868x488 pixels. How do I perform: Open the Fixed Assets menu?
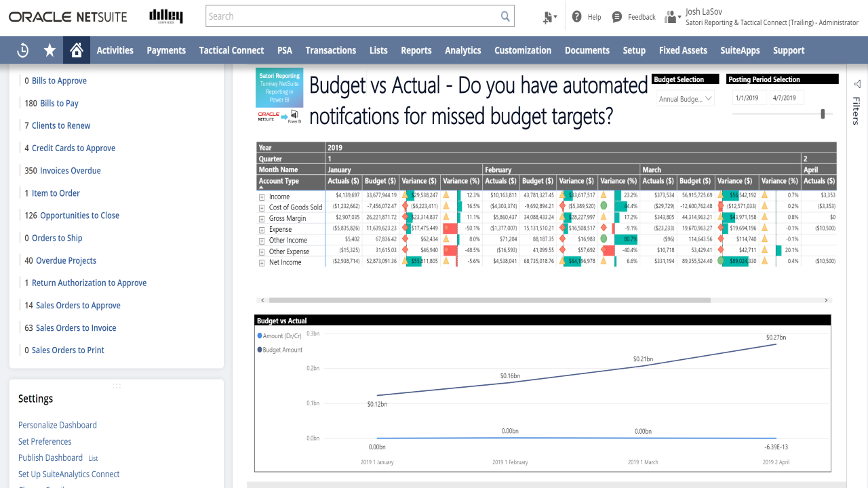pos(683,50)
